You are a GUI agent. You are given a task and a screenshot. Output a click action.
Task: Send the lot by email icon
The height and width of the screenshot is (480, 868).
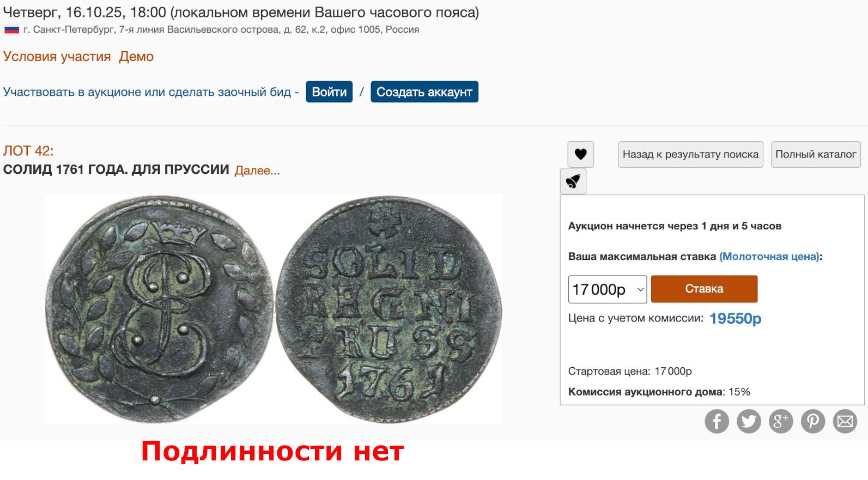[845, 421]
